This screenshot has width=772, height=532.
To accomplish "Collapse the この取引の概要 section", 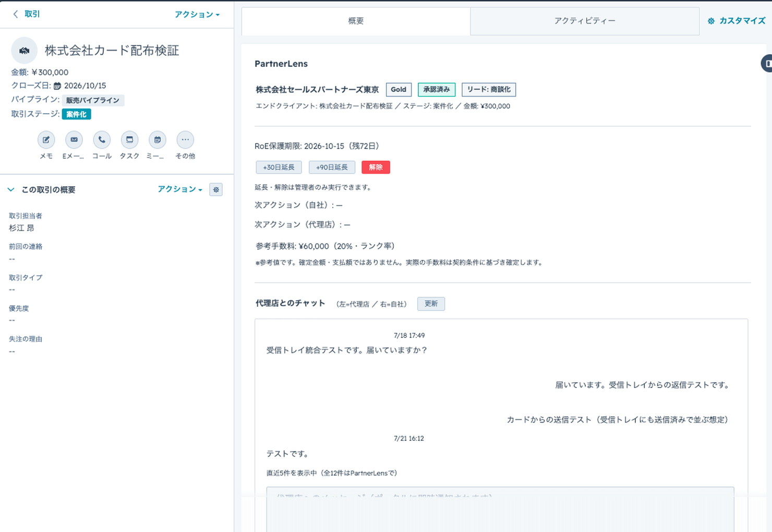I will tap(11, 190).
